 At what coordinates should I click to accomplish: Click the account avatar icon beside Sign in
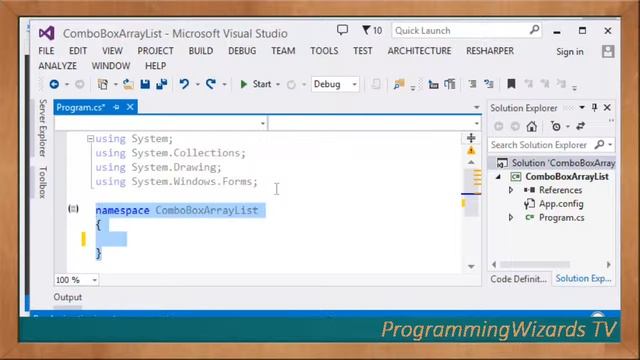pyautogui.click(x=608, y=51)
